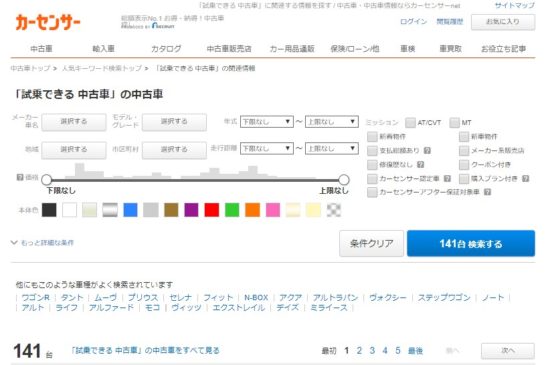Expand もっと詳細な条件 section
This screenshot has height=365, width=550.
click(42, 243)
